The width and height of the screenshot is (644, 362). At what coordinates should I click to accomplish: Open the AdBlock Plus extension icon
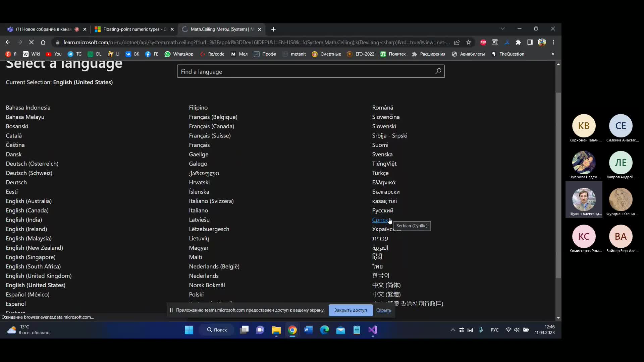click(483, 42)
